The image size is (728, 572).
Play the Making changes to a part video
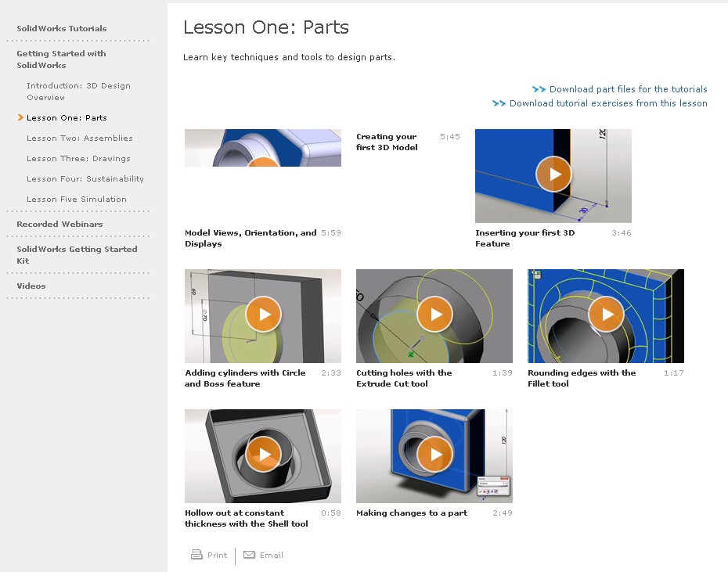pos(434,455)
